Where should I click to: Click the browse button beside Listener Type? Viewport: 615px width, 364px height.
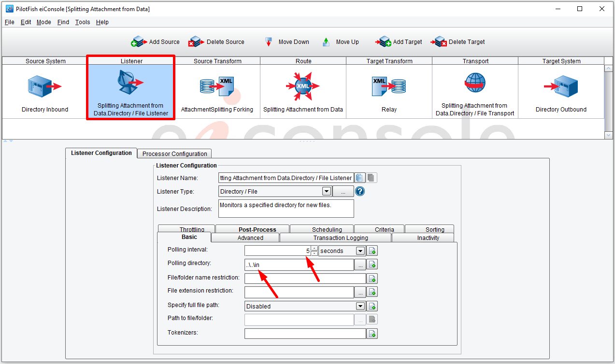click(x=343, y=191)
